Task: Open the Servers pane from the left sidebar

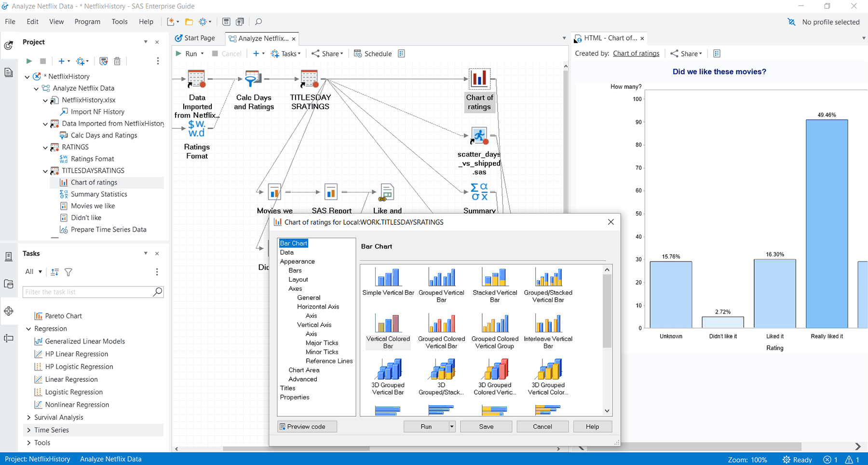Action: coord(9,256)
